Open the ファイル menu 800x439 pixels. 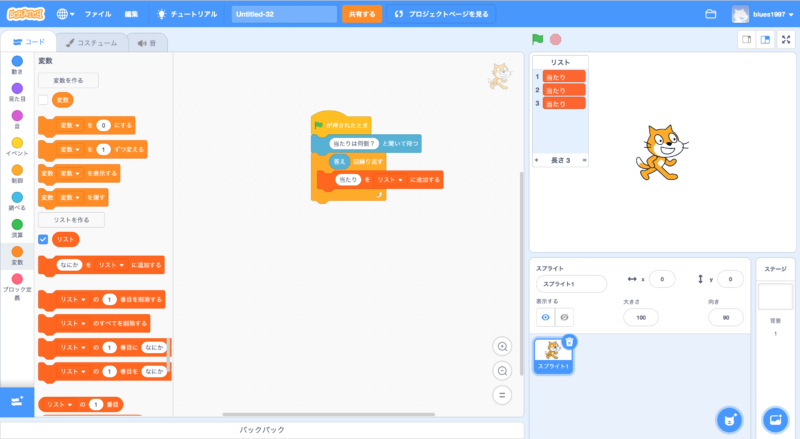pos(98,15)
